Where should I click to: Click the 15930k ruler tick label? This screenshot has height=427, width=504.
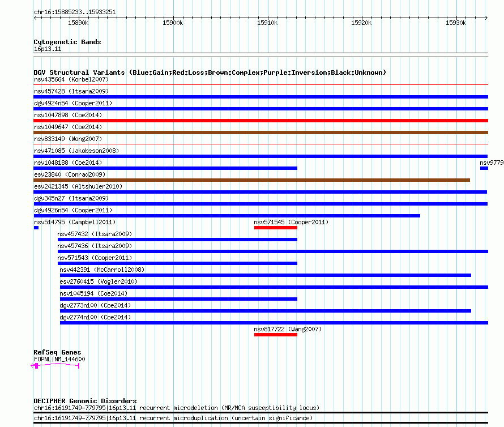click(x=456, y=23)
